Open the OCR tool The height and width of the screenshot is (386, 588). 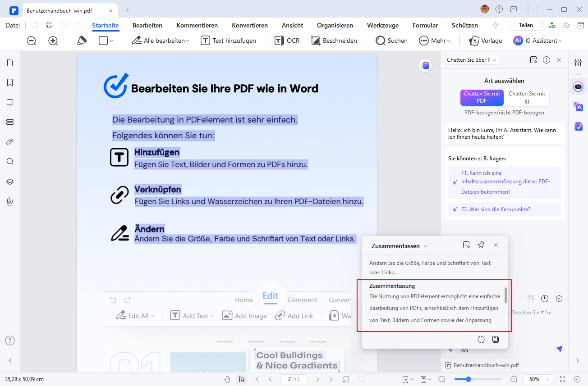click(x=287, y=41)
